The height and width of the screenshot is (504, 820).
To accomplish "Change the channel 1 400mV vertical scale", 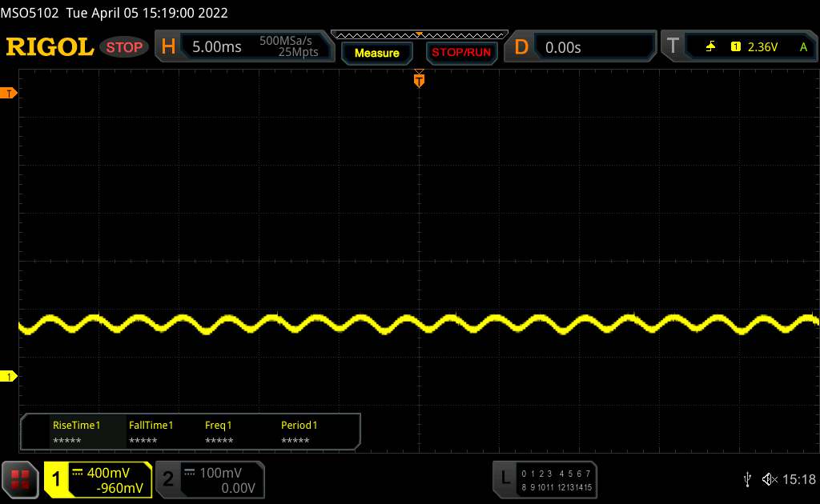I will 108,473.
